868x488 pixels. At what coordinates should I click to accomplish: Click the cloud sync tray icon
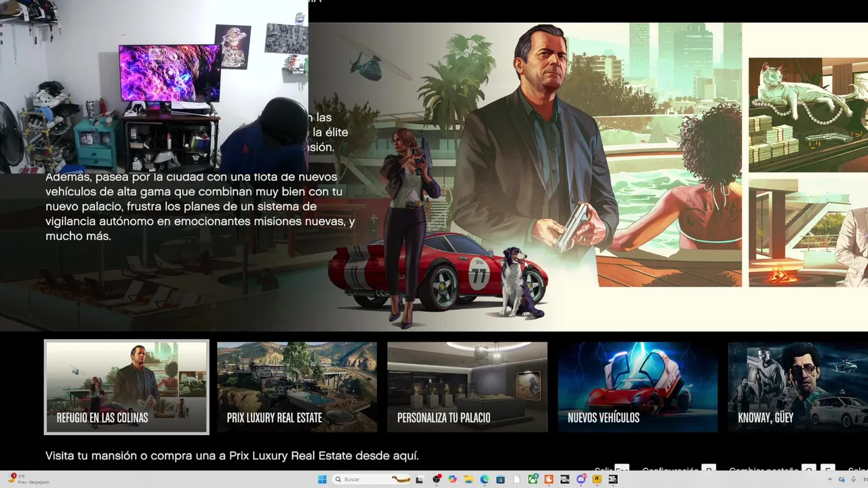pyautogui.click(x=841, y=479)
